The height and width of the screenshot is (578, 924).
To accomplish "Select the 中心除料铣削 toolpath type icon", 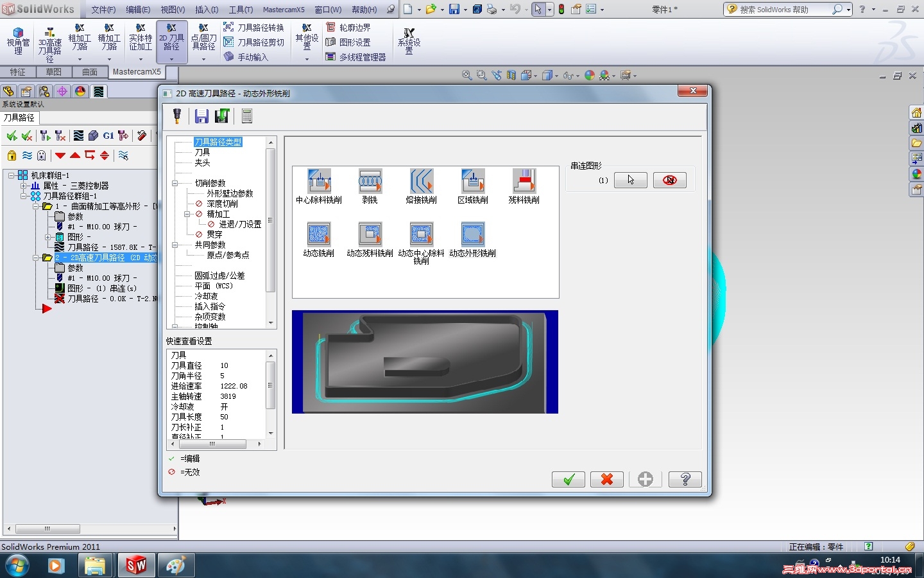I will [x=319, y=181].
